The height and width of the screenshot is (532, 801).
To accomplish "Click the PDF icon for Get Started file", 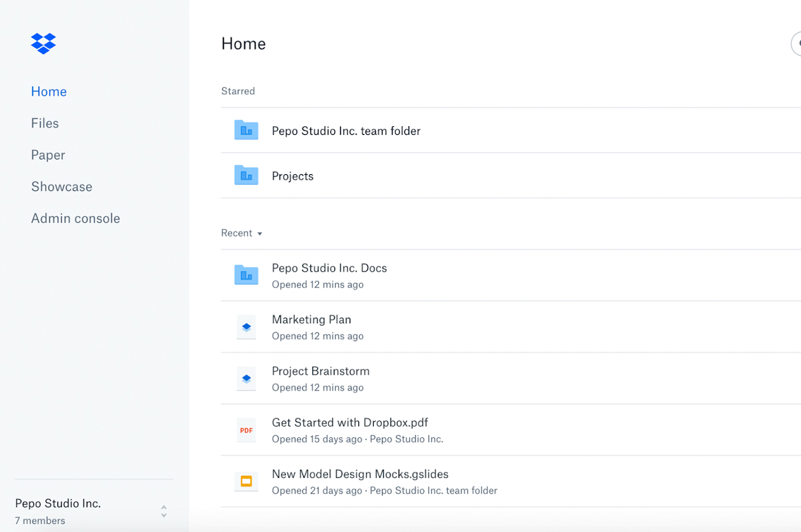I will [x=246, y=430].
